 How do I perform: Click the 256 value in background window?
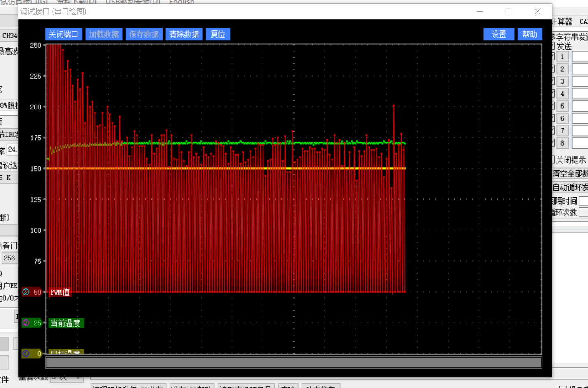(x=9, y=258)
